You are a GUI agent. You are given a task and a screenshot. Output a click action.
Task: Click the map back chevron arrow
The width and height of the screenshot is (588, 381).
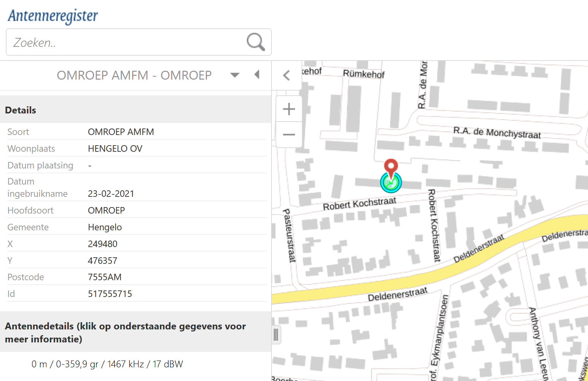pyautogui.click(x=287, y=76)
